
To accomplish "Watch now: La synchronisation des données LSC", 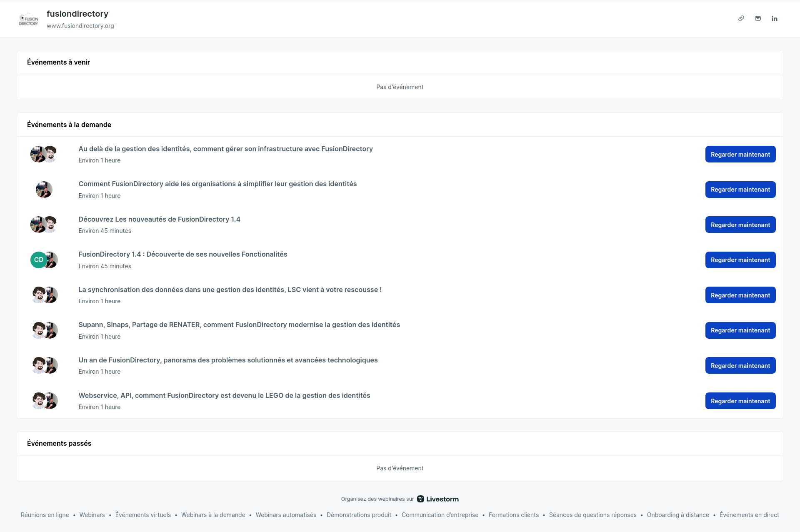I will coord(740,295).
